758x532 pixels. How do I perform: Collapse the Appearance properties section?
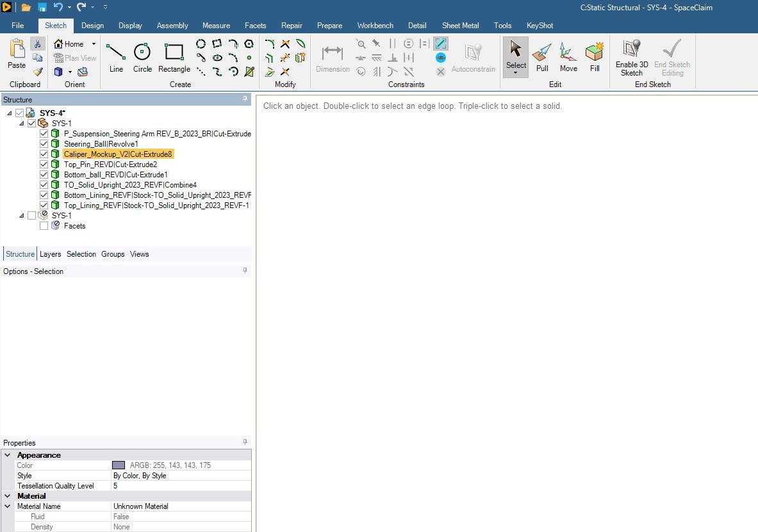coord(8,455)
